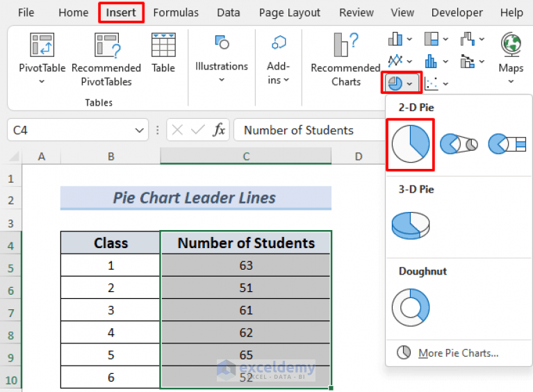This screenshot has height=392, width=533.
Task: Select column C header
Action: click(x=246, y=156)
